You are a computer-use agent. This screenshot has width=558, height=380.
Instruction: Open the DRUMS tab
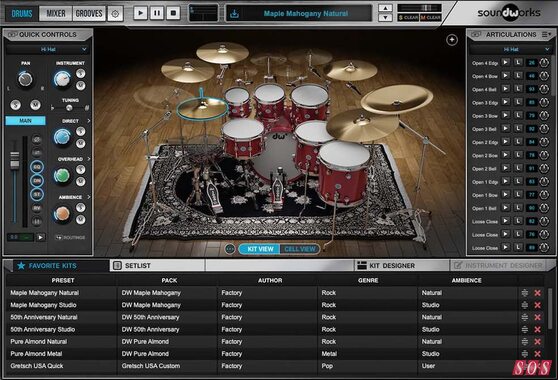click(22, 14)
